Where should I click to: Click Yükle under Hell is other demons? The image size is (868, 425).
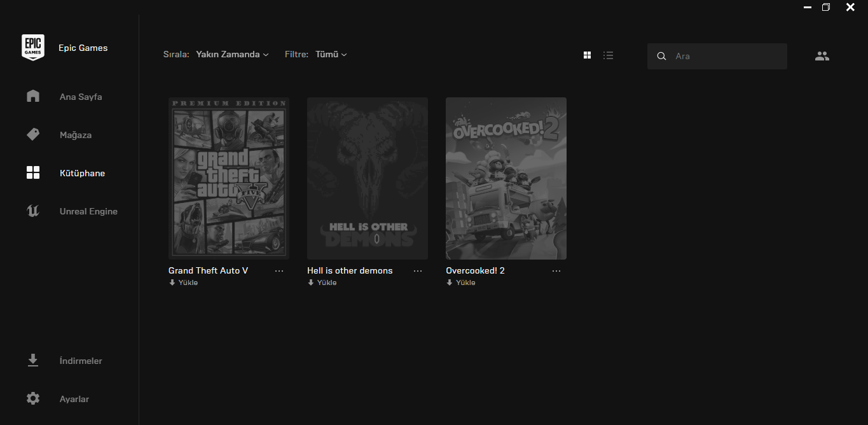tap(322, 282)
